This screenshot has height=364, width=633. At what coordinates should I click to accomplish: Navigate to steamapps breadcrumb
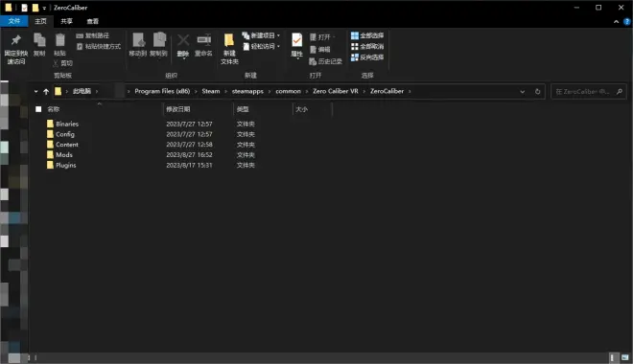click(x=247, y=91)
